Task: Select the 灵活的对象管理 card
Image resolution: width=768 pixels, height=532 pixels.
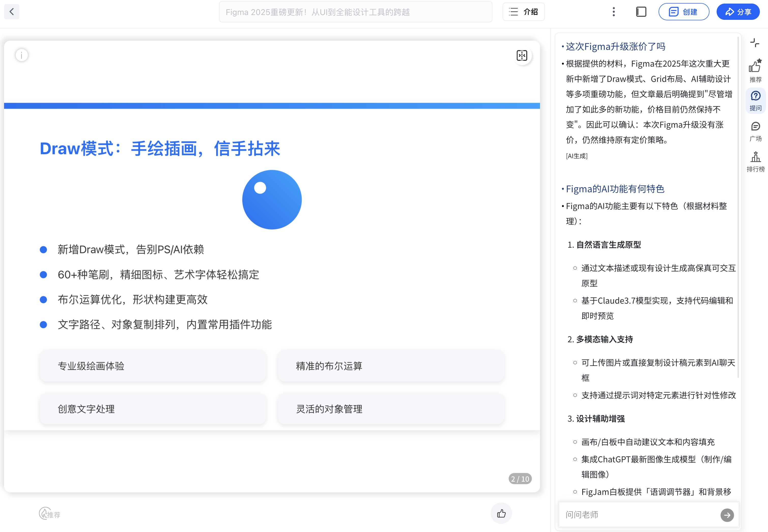Action: point(391,409)
